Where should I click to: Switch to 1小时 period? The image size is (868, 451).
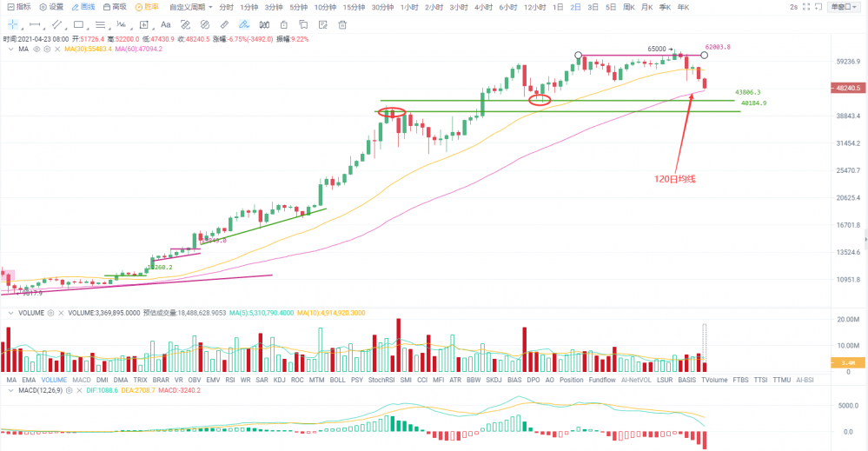coord(409,7)
